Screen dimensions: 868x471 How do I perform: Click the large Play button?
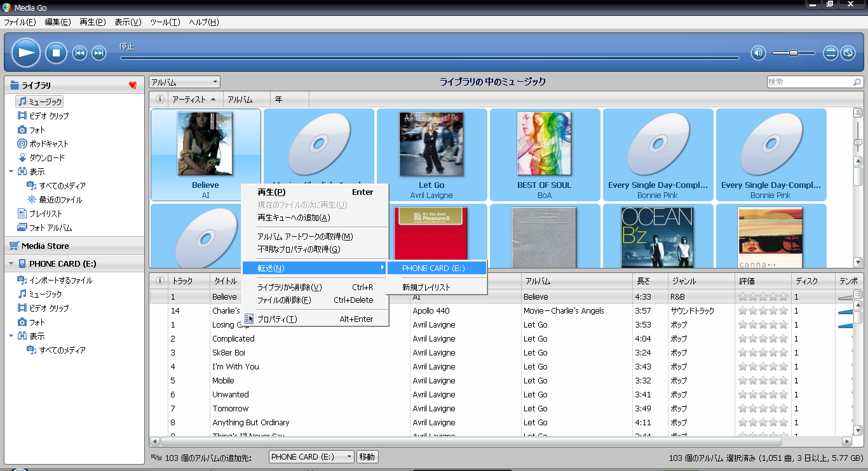pyautogui.click(x=25, y=53)
